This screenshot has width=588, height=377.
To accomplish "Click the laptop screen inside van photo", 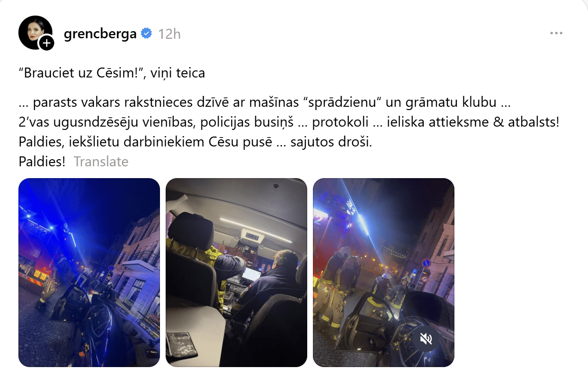I will (251, 275).
